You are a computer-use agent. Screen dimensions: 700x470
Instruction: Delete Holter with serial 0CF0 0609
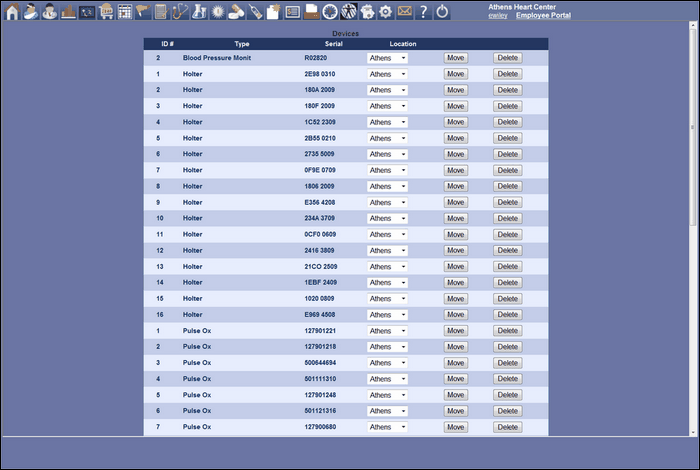508,234
